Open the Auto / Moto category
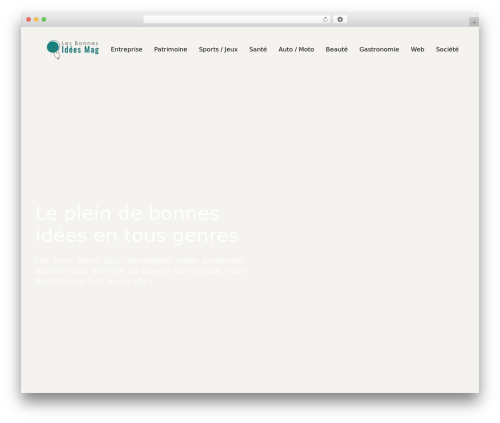 [x=296, y=49]
